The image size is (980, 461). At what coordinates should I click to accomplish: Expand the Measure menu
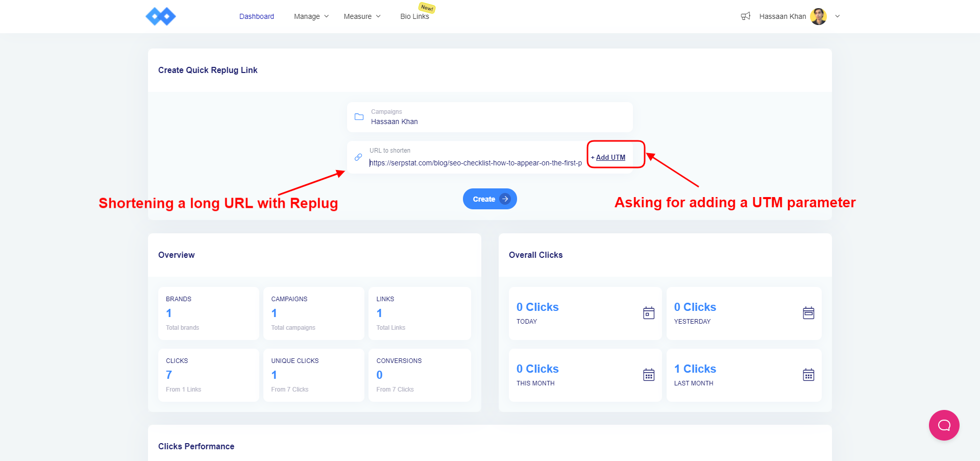point(362,16)
